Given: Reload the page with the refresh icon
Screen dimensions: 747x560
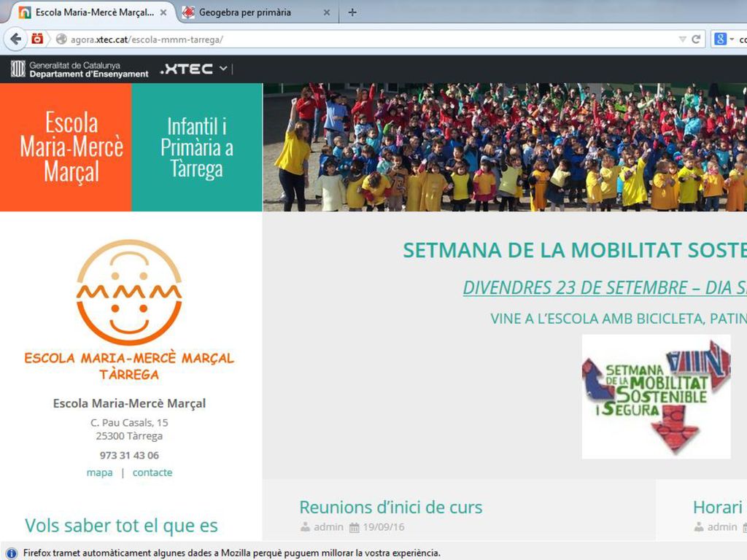Looking at the screenshot, I should (696, 39).
